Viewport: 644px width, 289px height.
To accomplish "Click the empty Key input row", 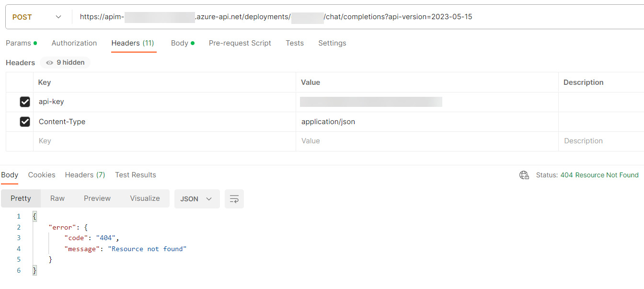I will tap(96, 140).
